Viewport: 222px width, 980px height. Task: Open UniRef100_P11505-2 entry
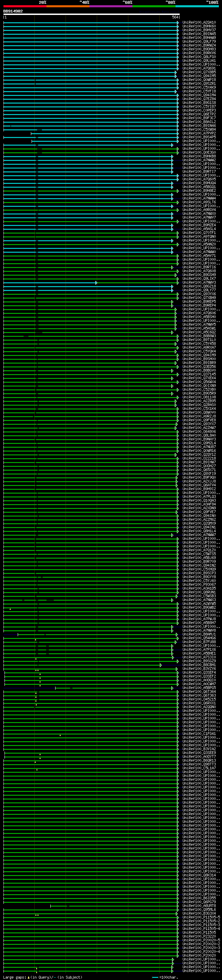pos(201,921)
